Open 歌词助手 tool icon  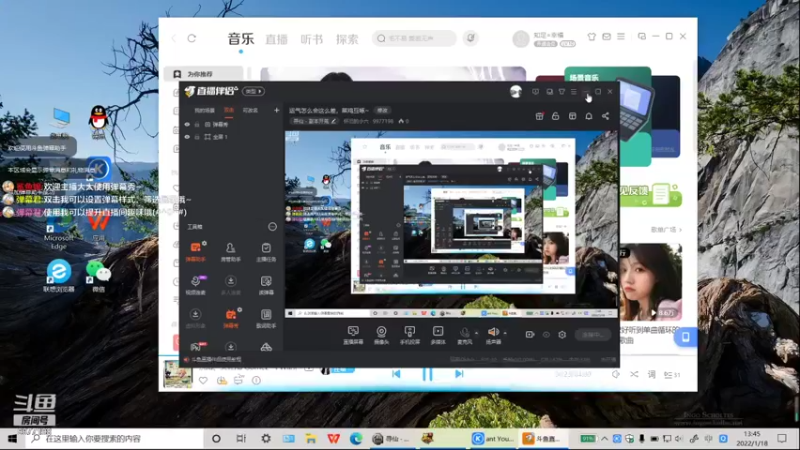click(x=266, y=318)
